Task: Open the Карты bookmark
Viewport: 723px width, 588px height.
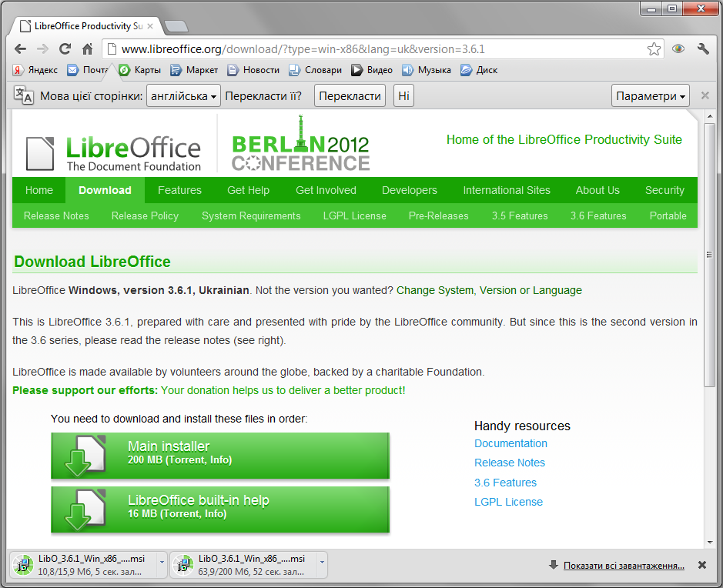Action: click(139, 70)
